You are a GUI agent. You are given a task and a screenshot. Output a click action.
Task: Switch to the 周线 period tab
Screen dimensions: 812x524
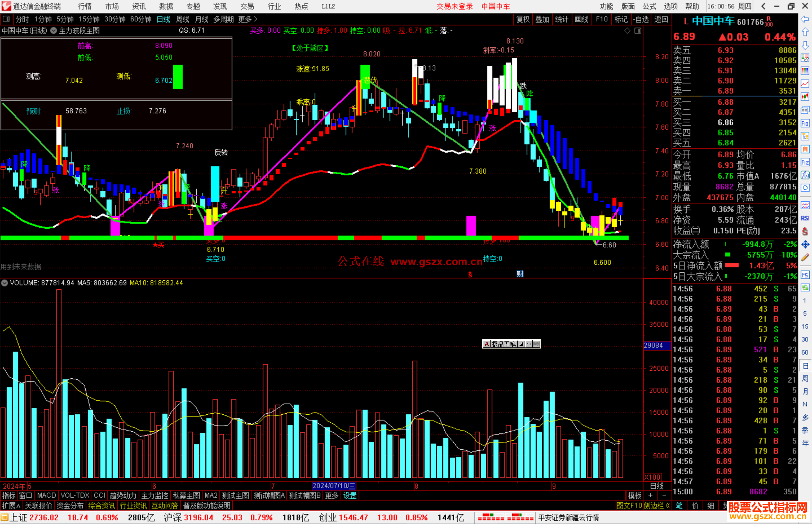coord(183,19)
